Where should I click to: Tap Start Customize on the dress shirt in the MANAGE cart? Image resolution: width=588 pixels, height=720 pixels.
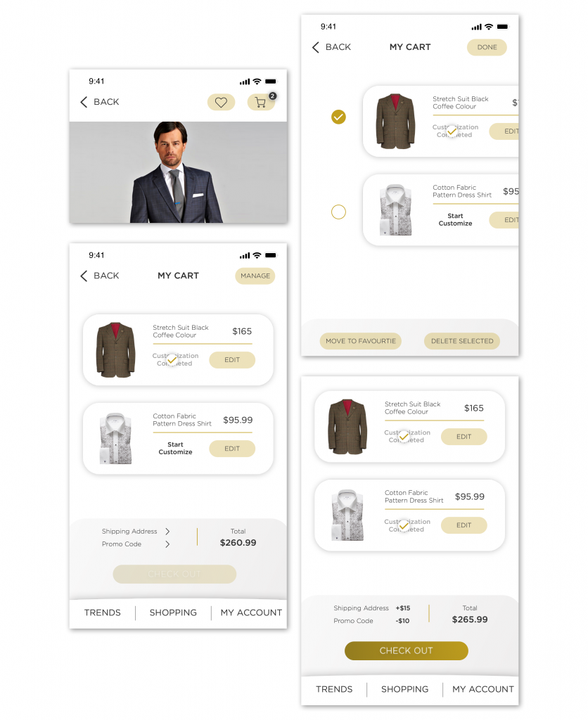(175, 448)
